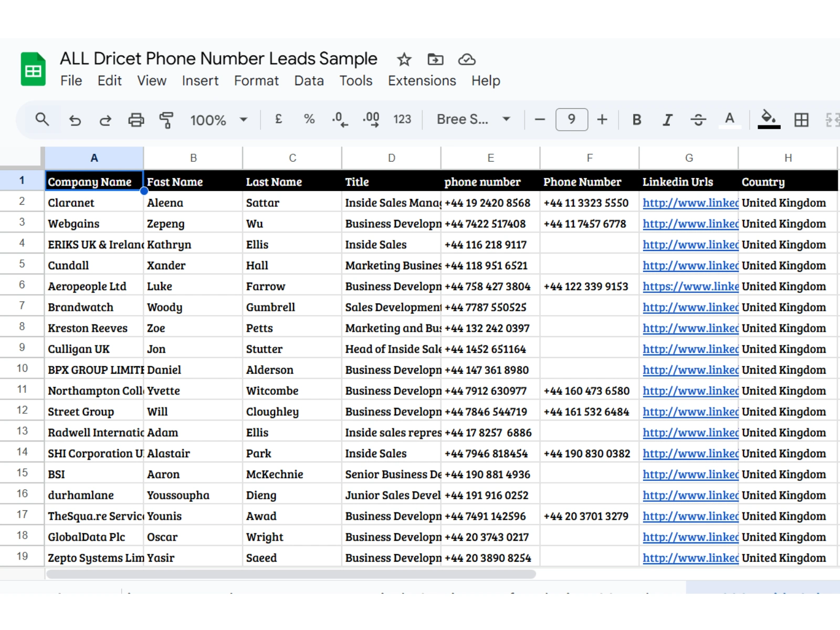Open Claranet's LinkedIn URL link

(x=690, y=203)
